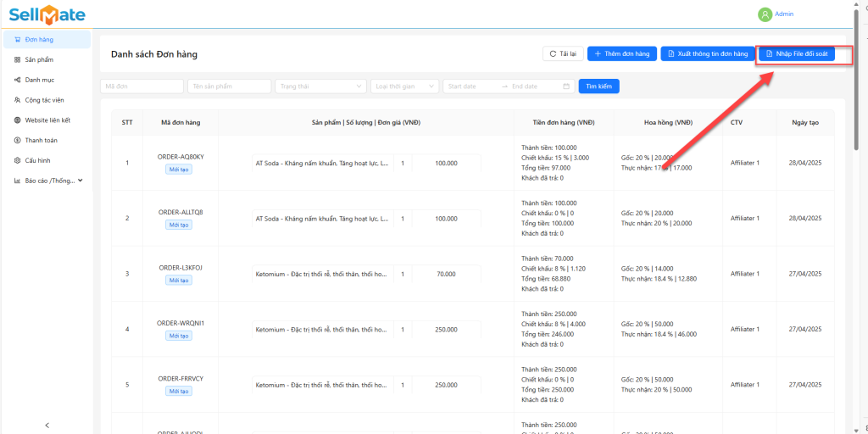Viewport: 868px width, 434px height.
Task: Click the SellMate logo
Action: tap(47, 14)
